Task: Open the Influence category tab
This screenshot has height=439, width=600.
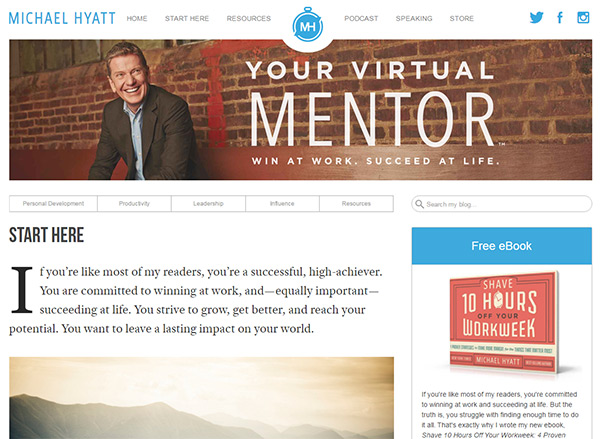Action: 282,204
